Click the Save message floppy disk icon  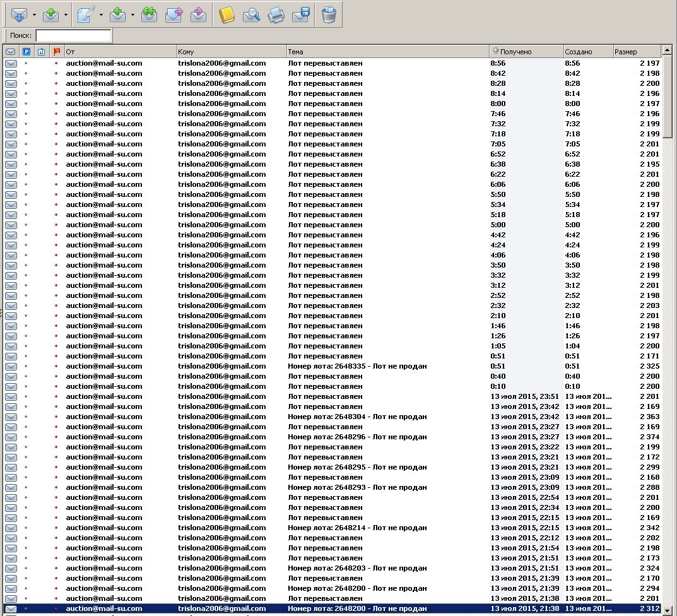click(300, 14)
